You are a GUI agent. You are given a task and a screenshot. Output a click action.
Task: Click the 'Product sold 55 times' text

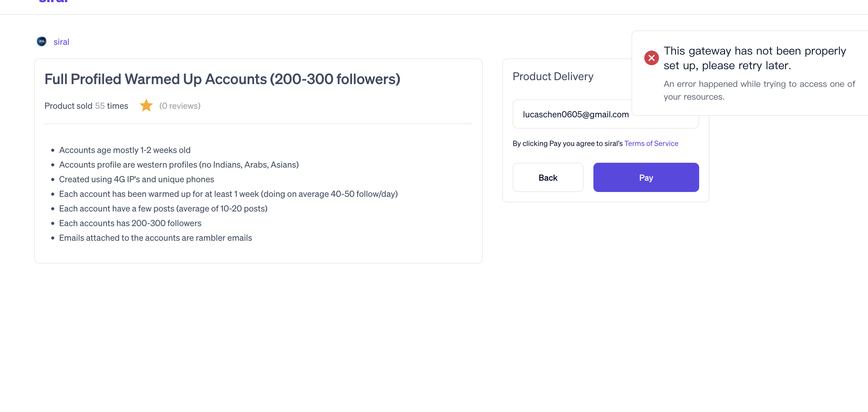click(x=86, y=106)
